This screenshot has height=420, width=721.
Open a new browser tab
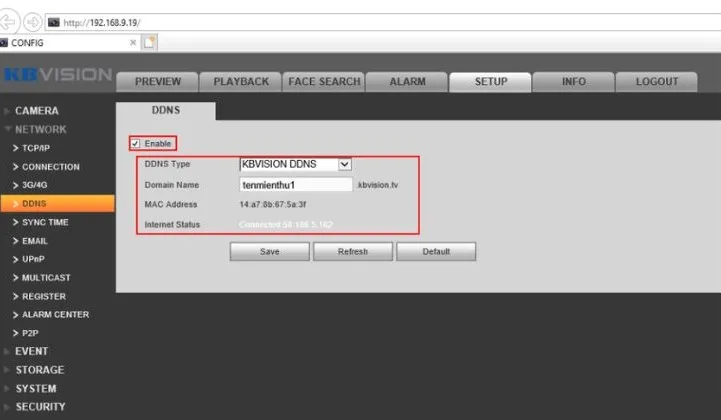[x=149, y=42]
